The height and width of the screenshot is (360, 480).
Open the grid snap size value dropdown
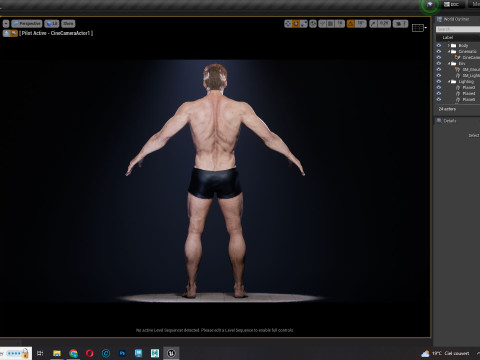pos(339,24)
